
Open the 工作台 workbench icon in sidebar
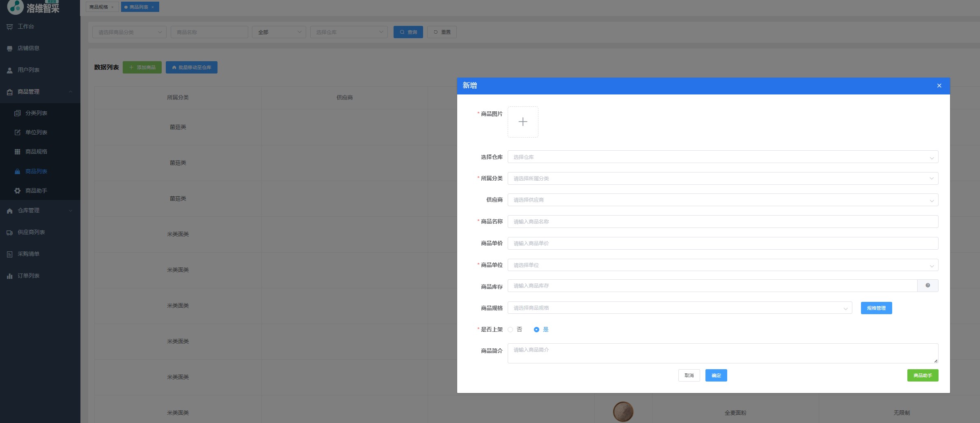10,27
